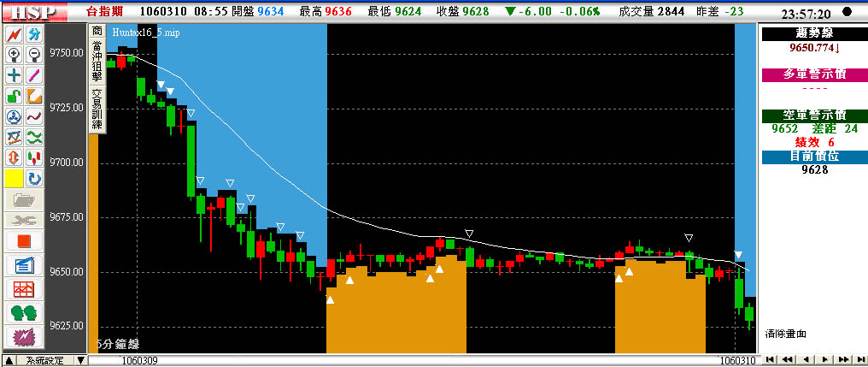Jump to first bar playback control
868x367 pixels.
(771, 360)
